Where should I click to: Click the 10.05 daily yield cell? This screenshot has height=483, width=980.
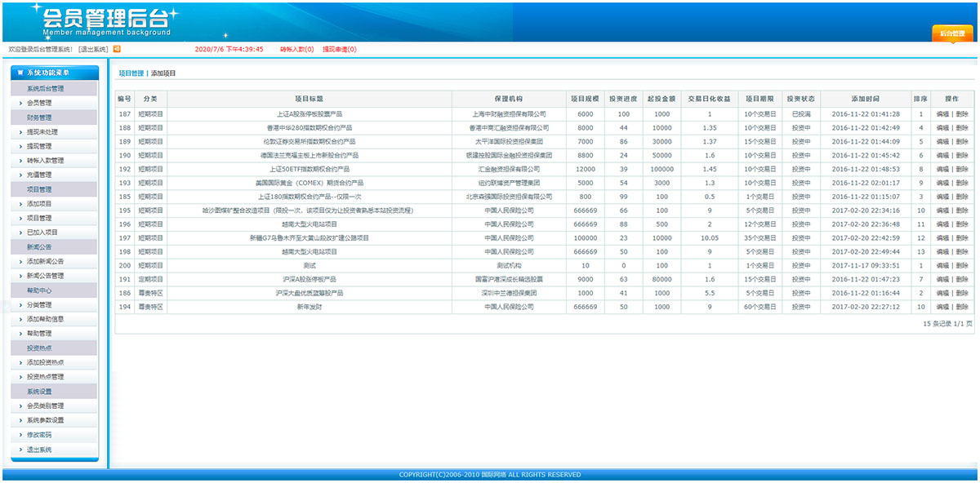tap(710, 238)
